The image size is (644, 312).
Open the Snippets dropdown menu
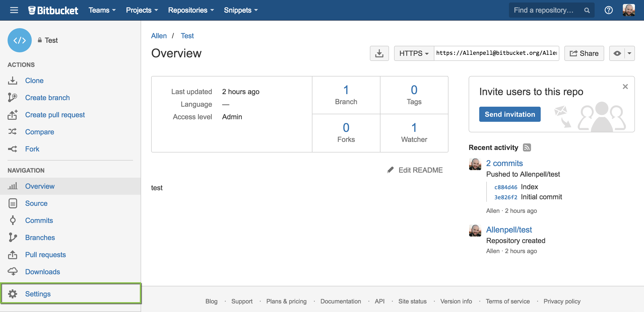click(241, 10)
